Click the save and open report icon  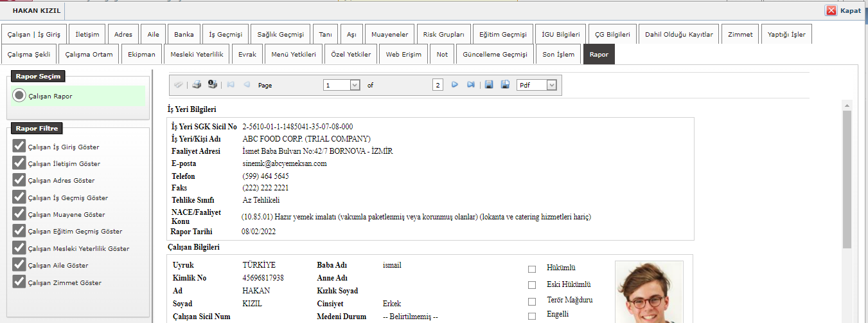tap(505, 85)
